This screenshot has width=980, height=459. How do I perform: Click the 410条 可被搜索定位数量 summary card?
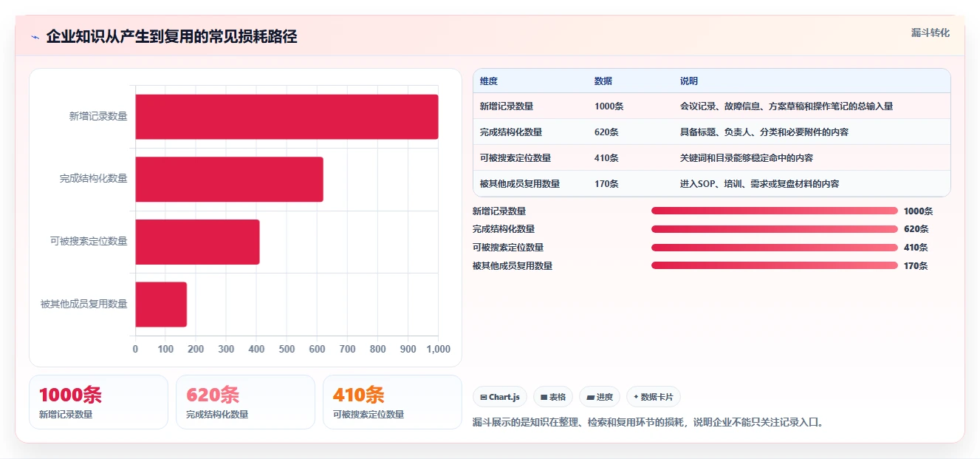click(x=392, y=402)
